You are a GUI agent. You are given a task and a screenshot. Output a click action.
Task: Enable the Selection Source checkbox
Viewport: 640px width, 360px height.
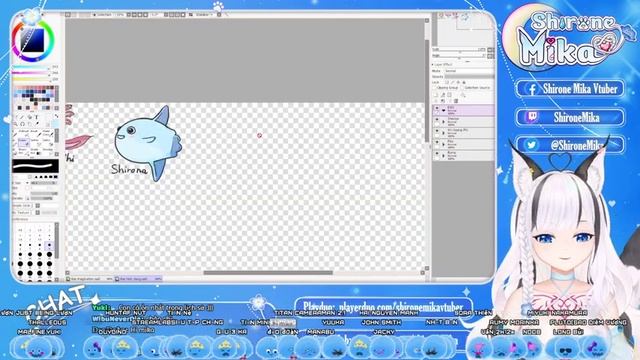462,88
